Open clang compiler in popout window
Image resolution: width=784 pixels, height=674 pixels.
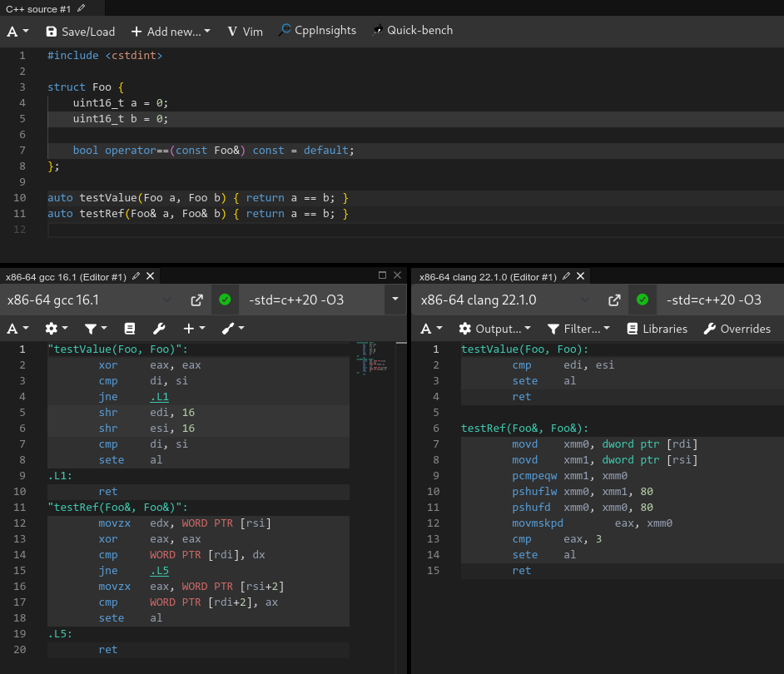coord(614,300)
